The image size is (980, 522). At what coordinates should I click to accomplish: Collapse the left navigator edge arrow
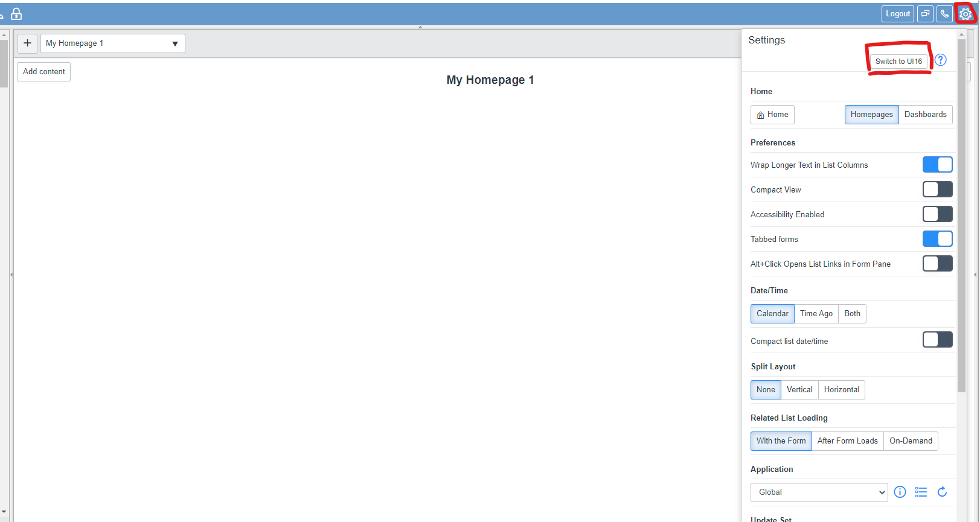tap(11, 275)
